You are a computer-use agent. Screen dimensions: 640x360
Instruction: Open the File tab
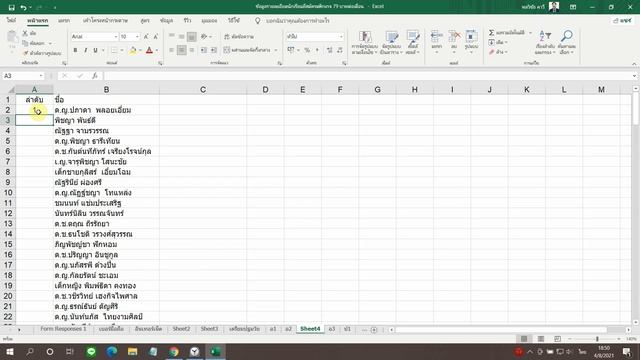pos(11,20)
